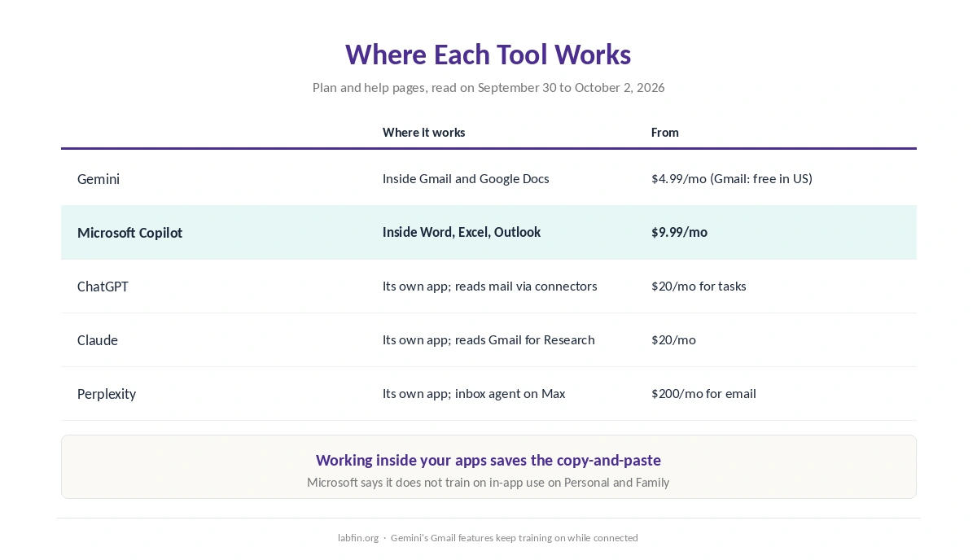This screenshot has height=560, width=977.
Task: Select the subtitle mentioning September 30 to October 2, 2026
Action: tap(488, 87)
